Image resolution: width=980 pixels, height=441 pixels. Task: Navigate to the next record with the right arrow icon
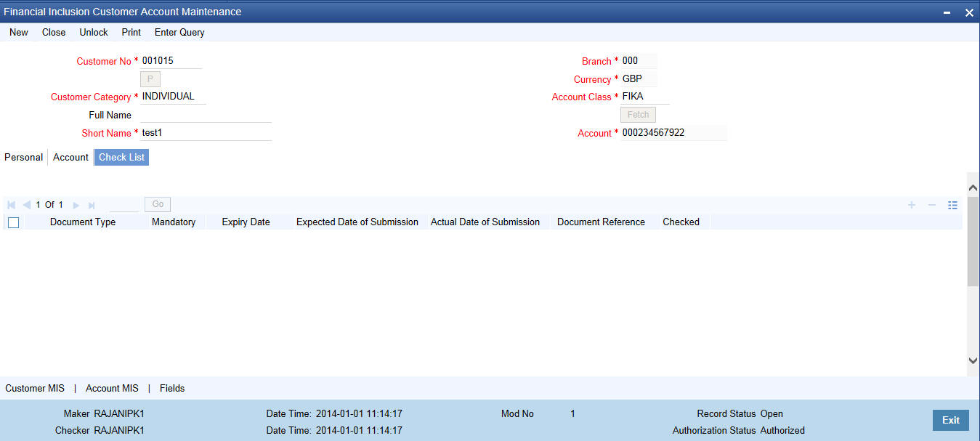coord(76,205)
